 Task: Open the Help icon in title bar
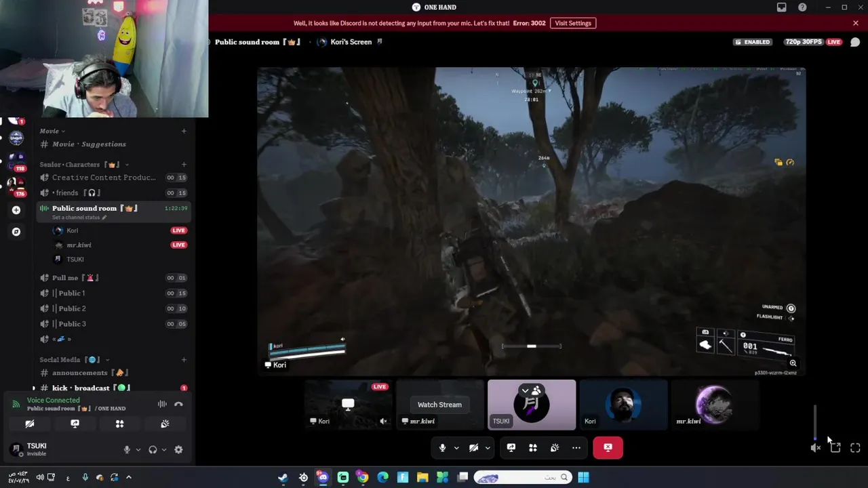click(802, 7)
